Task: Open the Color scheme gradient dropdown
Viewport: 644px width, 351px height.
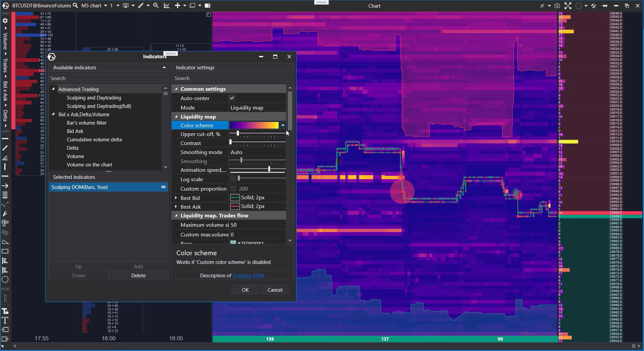Action: 283,126
